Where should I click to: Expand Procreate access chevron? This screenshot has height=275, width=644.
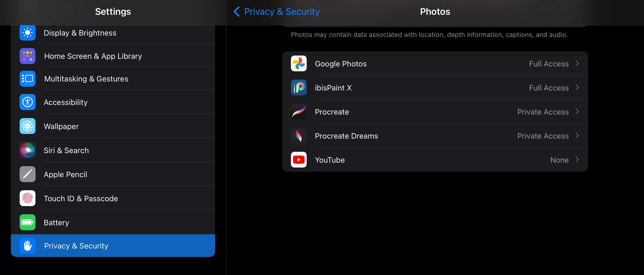pos(577,112)
